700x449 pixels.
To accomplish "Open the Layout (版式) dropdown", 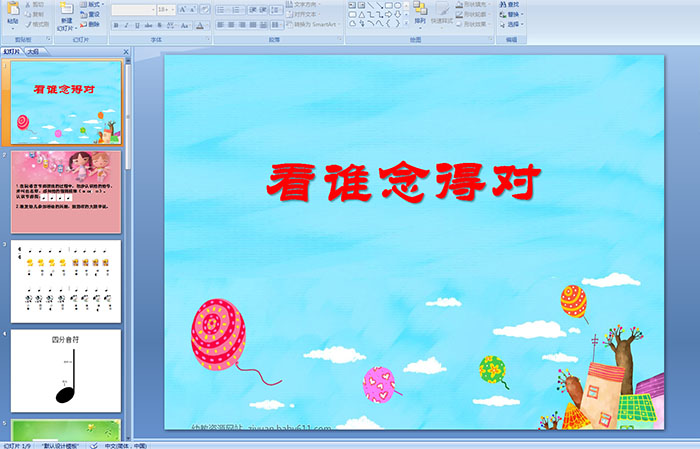I will 92,4.
